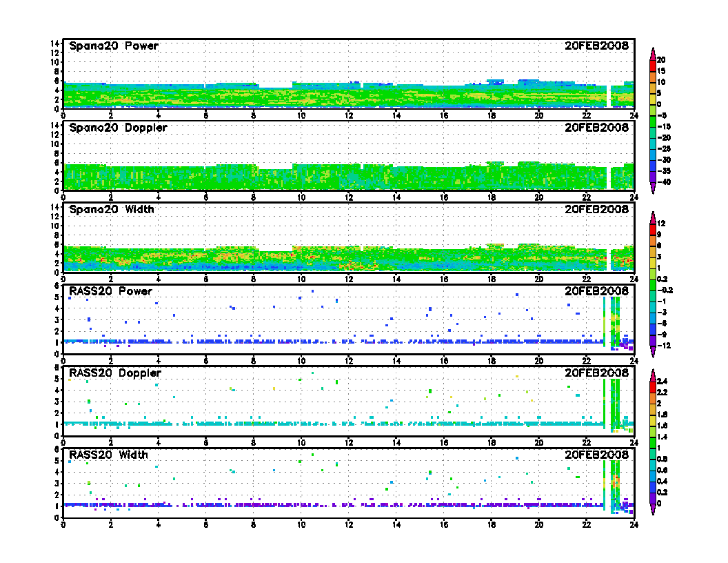Click the '-40' label on the top colorbar
Viewport: 728px width, 563px height.
point(663,182)
